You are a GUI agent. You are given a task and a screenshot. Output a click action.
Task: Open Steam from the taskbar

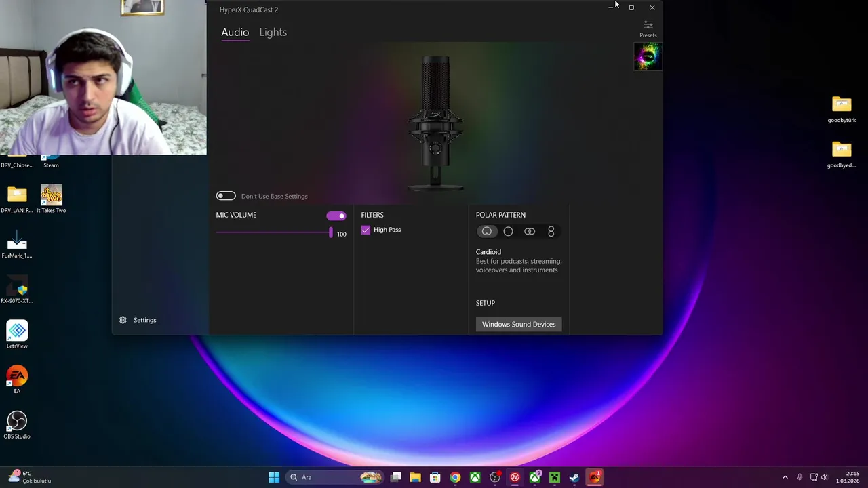574,477
